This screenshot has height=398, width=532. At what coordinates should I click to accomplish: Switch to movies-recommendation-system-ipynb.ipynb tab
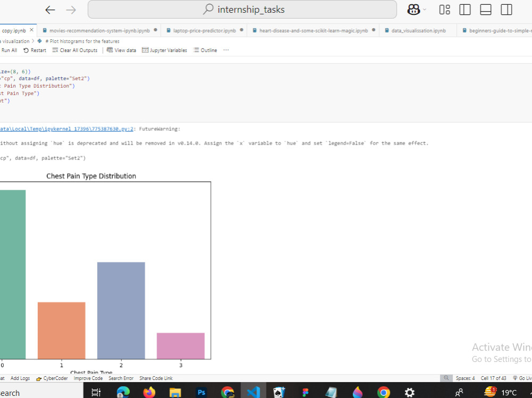coord(99,30)
